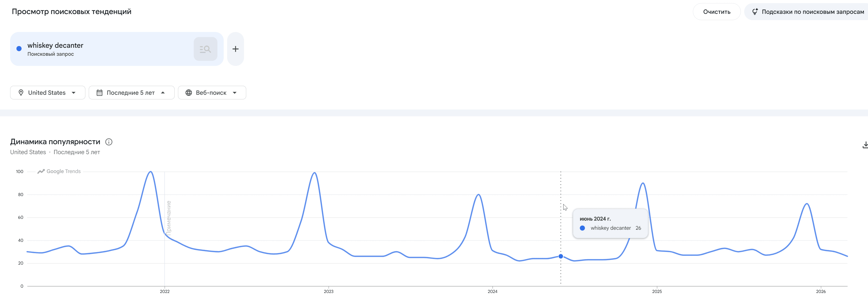Click the info icon beside Динамика популярности
This screenshot has width=868, height=300.
[109, 142]
